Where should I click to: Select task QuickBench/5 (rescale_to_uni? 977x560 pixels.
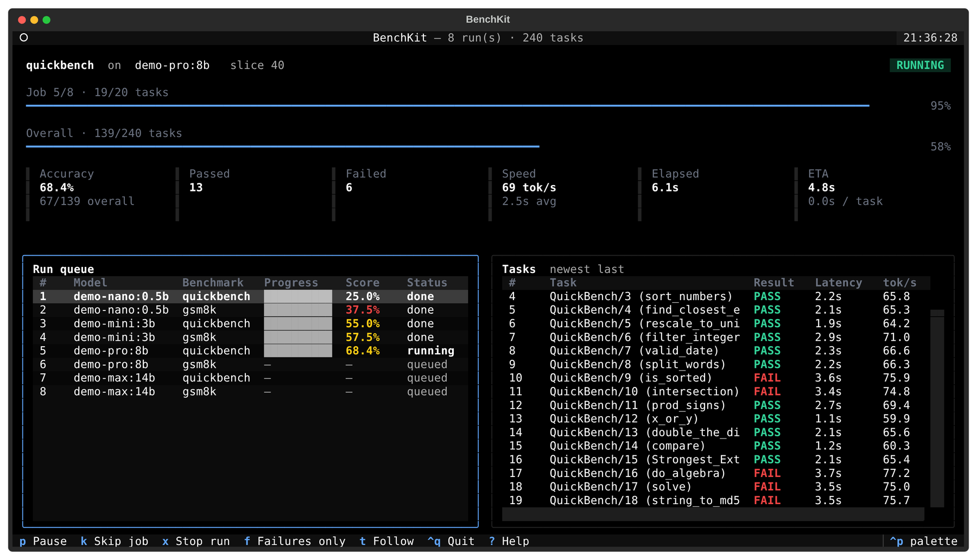(x=716, y=323)
